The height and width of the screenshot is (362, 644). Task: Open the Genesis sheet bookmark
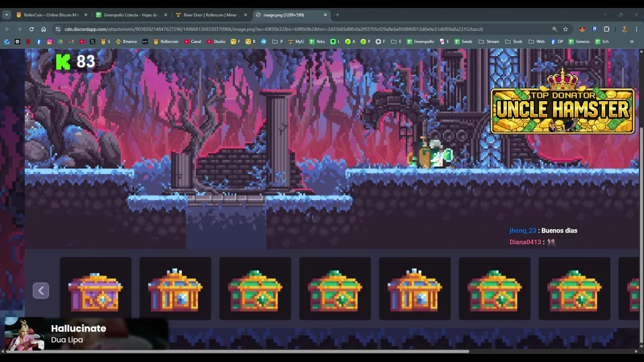(579, 42)
